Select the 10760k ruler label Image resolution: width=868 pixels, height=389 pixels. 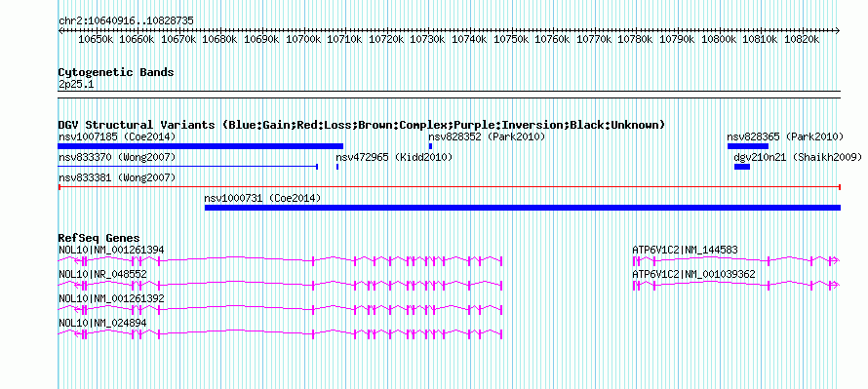pos(552,39)
